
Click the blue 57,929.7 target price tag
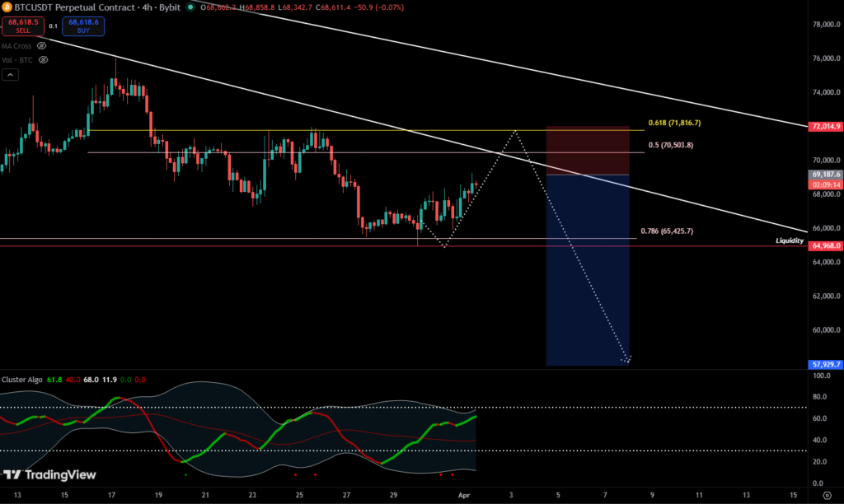(826, 363)
